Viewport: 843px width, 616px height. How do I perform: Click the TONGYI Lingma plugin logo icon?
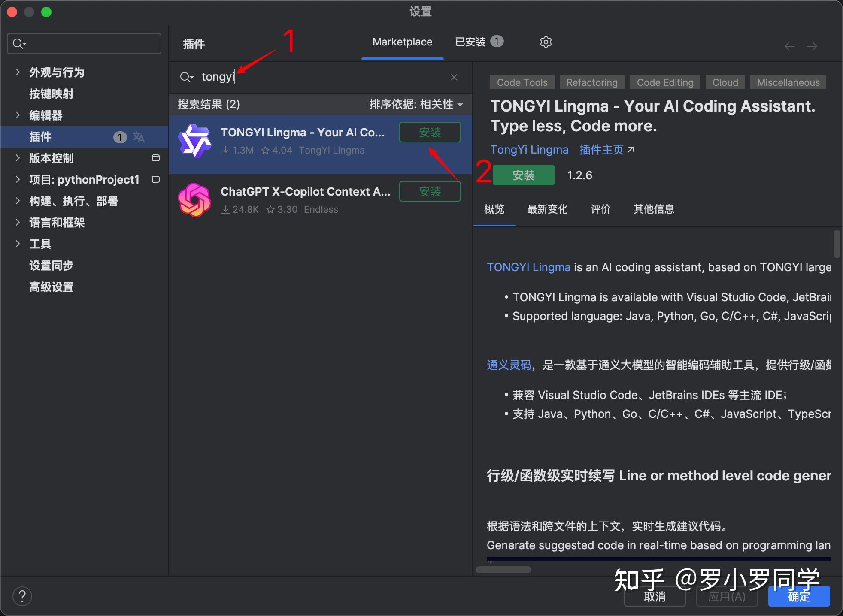point(195,141)
